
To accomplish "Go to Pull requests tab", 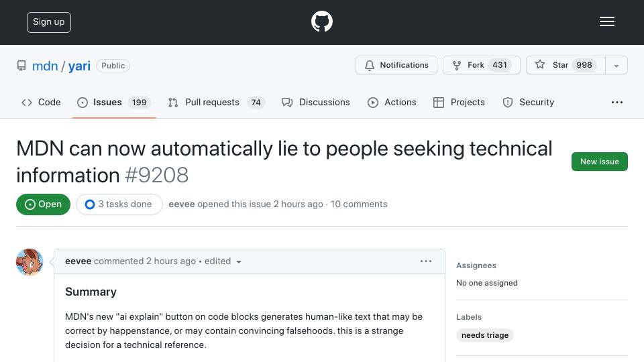I will pos(217,102).
